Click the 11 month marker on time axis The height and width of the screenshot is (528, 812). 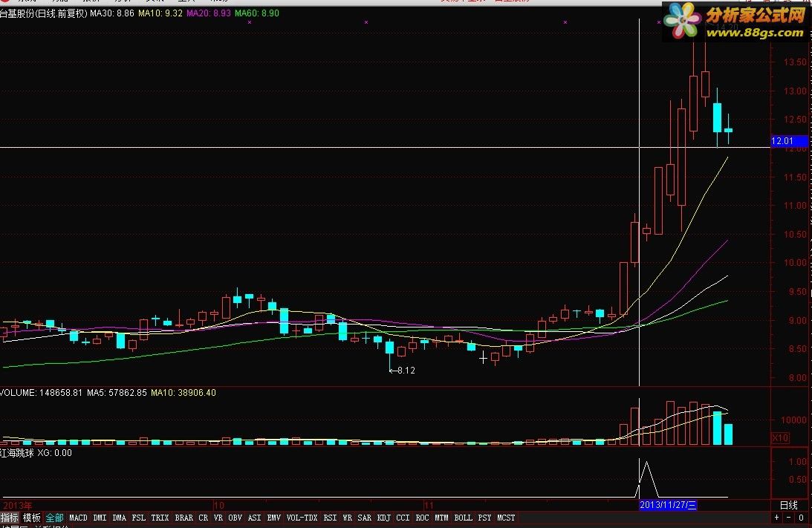coord(428,505)
